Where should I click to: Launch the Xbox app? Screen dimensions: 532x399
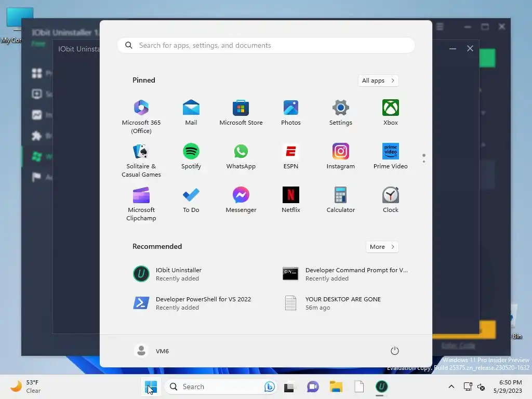pyautogui.click(x=391, y=113)
